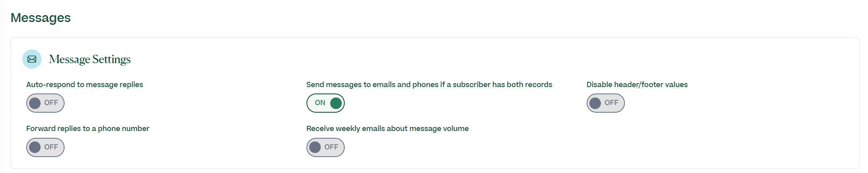Click the OFF text under Disable header/footer values

pos(611,103)
